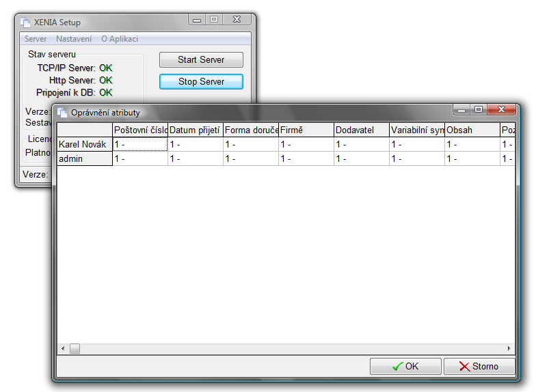The image size is (536, 392).
Task: Open the Nastavení menu
Action: click(74, 39)
